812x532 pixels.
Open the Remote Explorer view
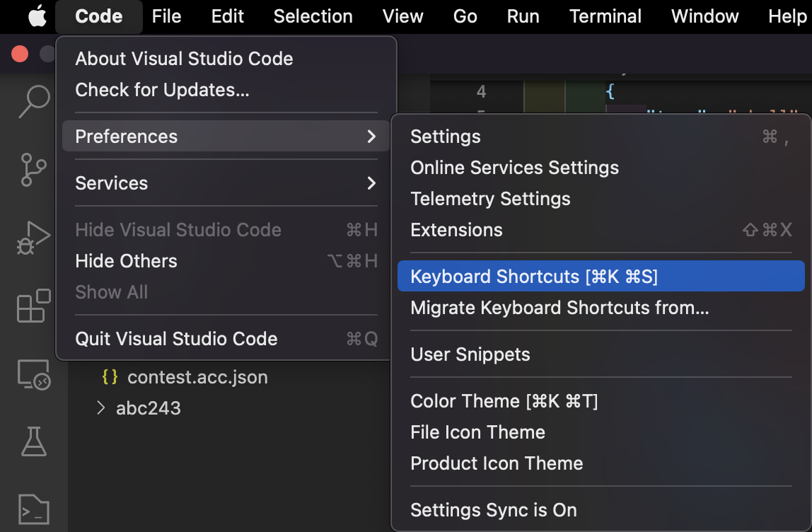(x=33, y=374)
